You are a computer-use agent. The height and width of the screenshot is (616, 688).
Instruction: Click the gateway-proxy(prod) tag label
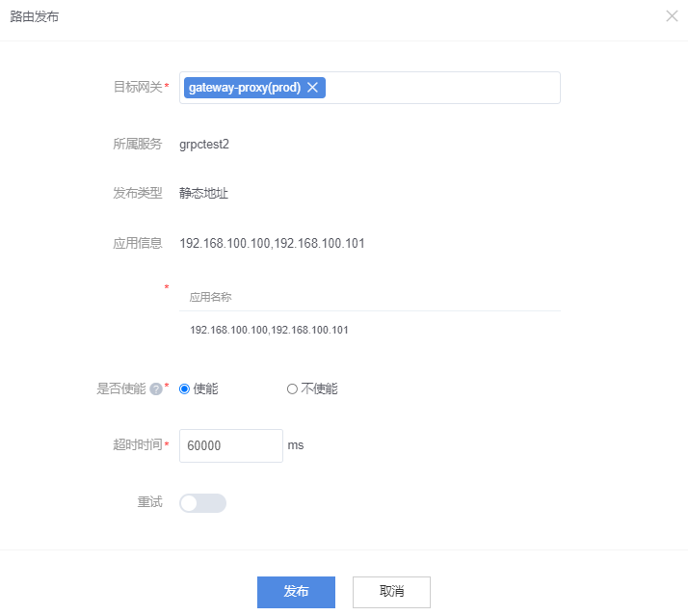(x=245, y=88)
